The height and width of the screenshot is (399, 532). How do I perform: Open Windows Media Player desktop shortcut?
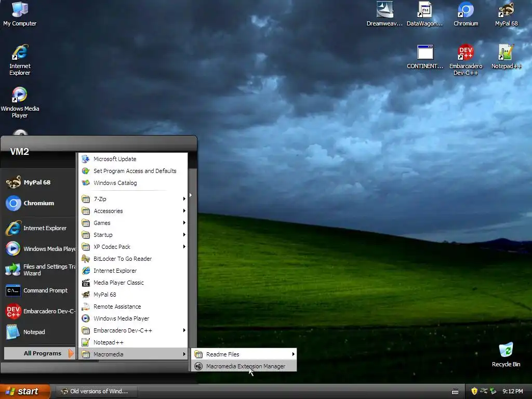click(20, 103)
